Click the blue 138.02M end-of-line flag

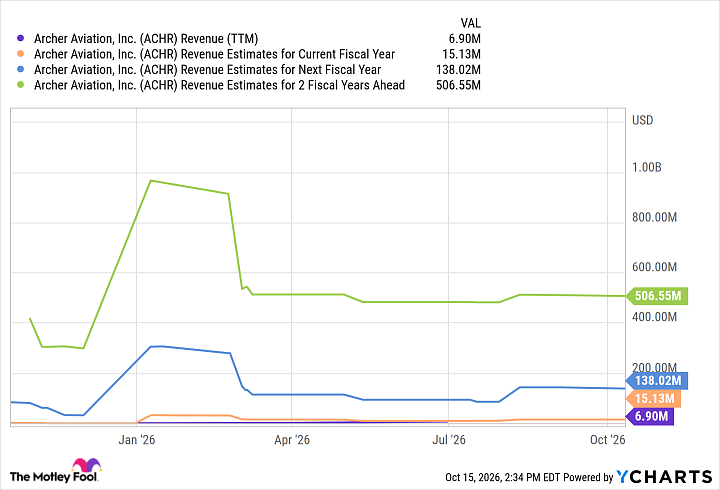(657, 381)
